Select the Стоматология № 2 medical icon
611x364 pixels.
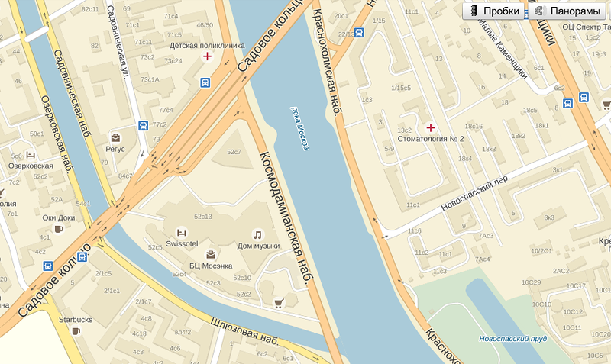tap(431, 127)
